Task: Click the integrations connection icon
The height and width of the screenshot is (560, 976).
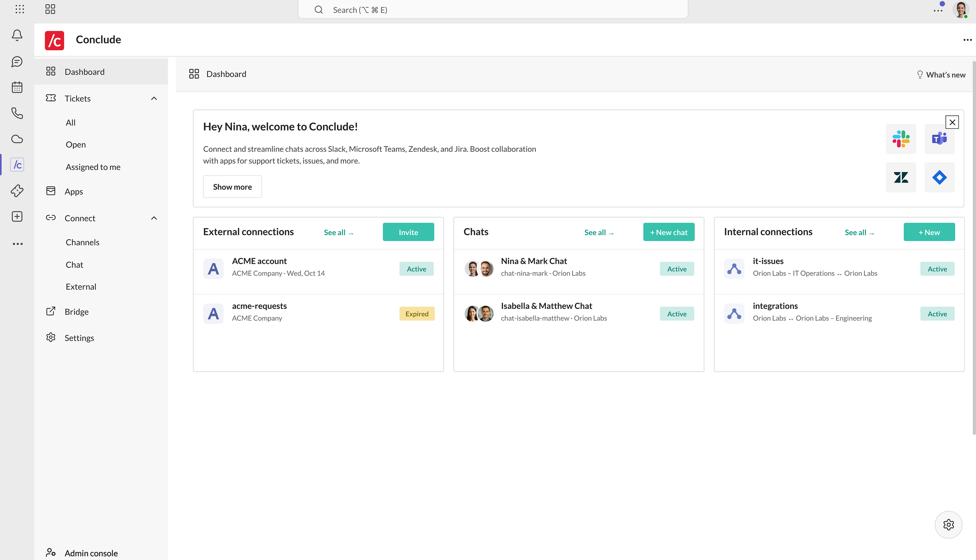Action: click(734, 313)
